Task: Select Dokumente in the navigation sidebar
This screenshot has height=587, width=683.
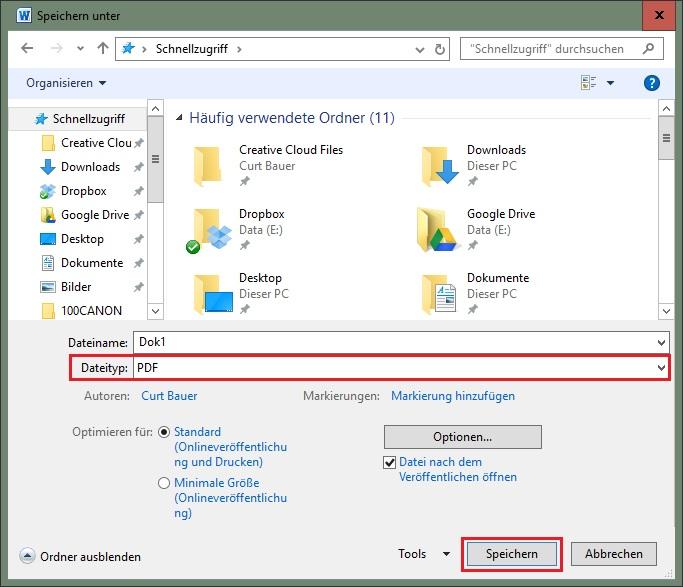Action: tap(91, 263)
